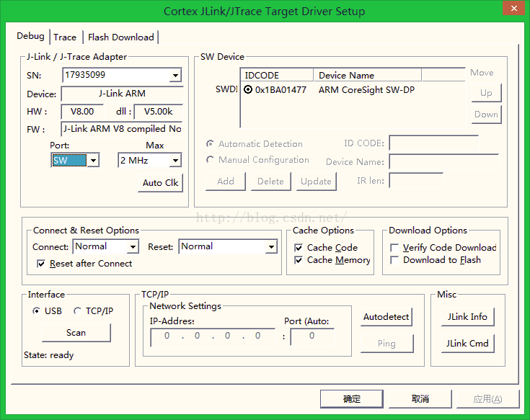Click the Auto Clk button
Screen dimensions: 530x420
point(160,183)
